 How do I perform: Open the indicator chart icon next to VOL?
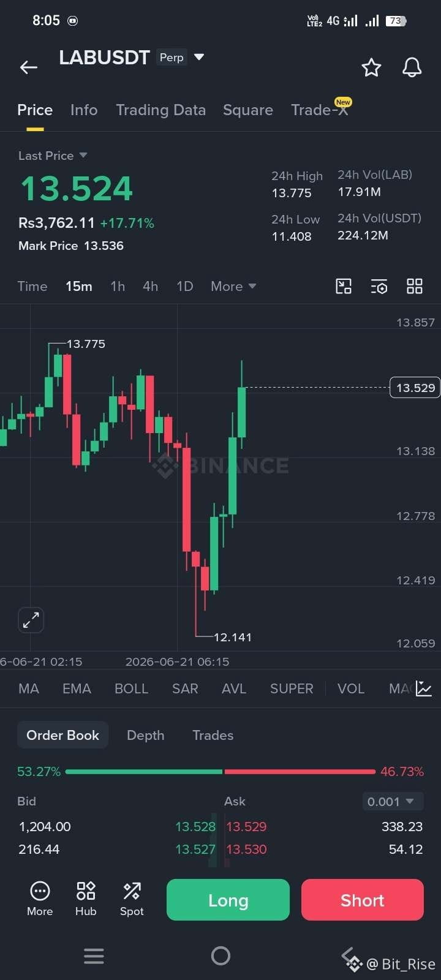point(424,688)
